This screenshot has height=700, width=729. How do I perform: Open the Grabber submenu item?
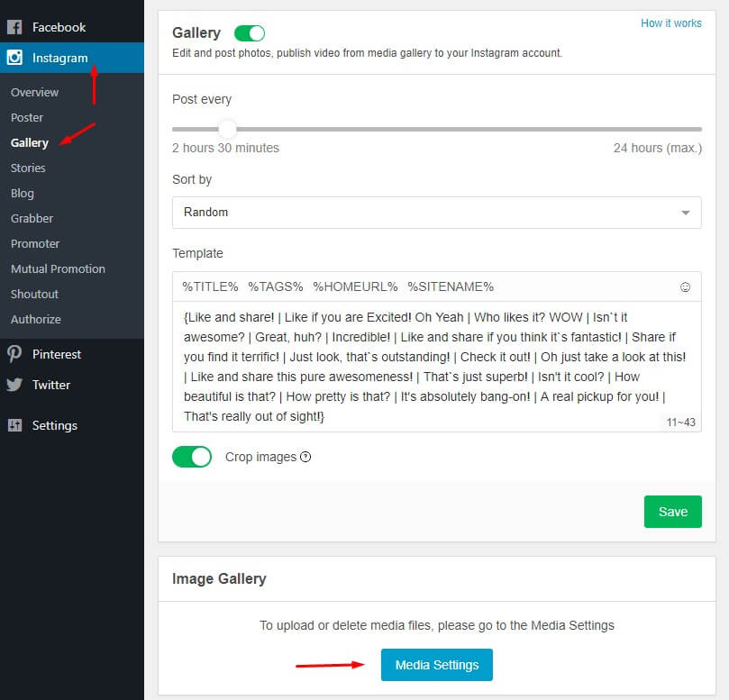[32, 218]
